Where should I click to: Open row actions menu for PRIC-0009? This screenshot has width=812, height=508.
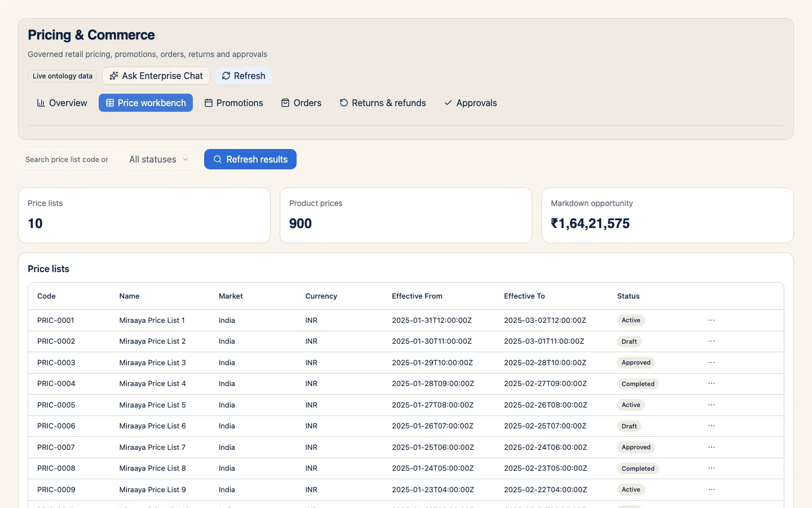(x=712, y=489)
